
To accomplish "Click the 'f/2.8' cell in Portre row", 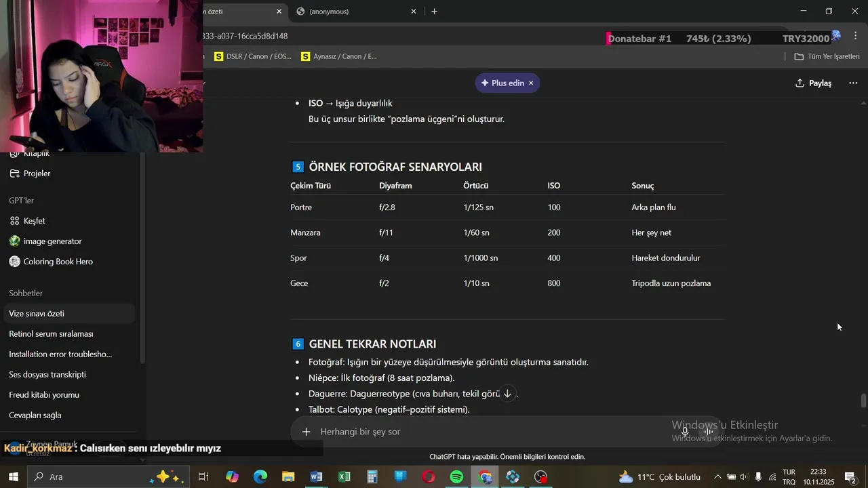I will [387, 207].
